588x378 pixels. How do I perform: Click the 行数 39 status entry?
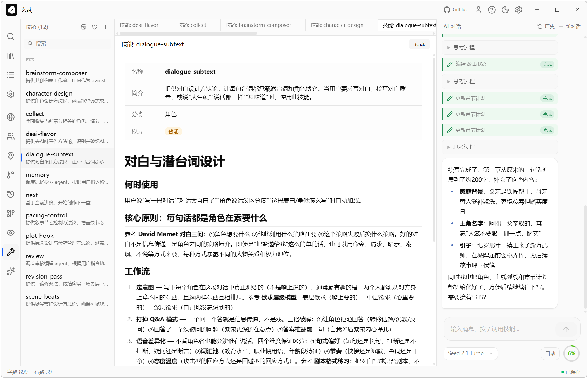pyautogui.click(x=43, y=372)
